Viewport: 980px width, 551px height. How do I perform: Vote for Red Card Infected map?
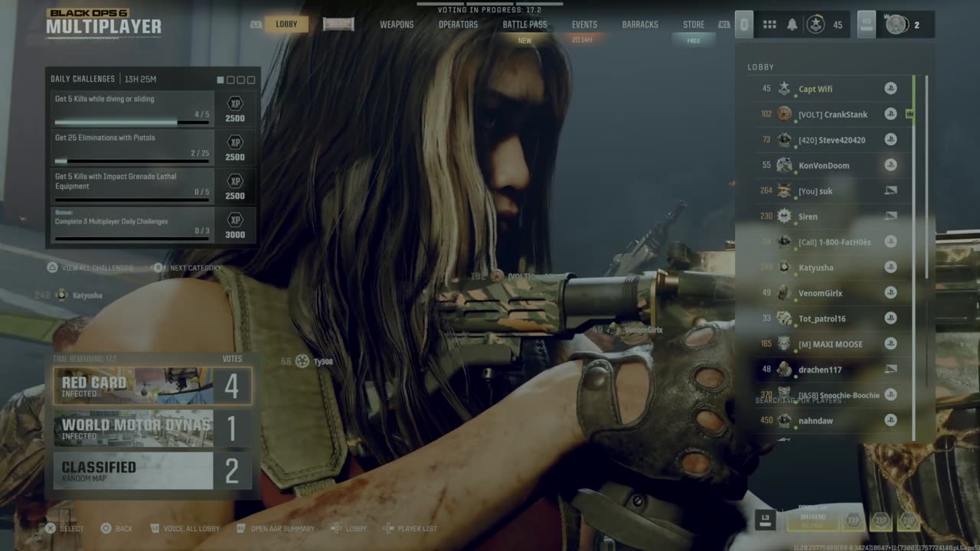pyautogui.click(x=152, y=386)
